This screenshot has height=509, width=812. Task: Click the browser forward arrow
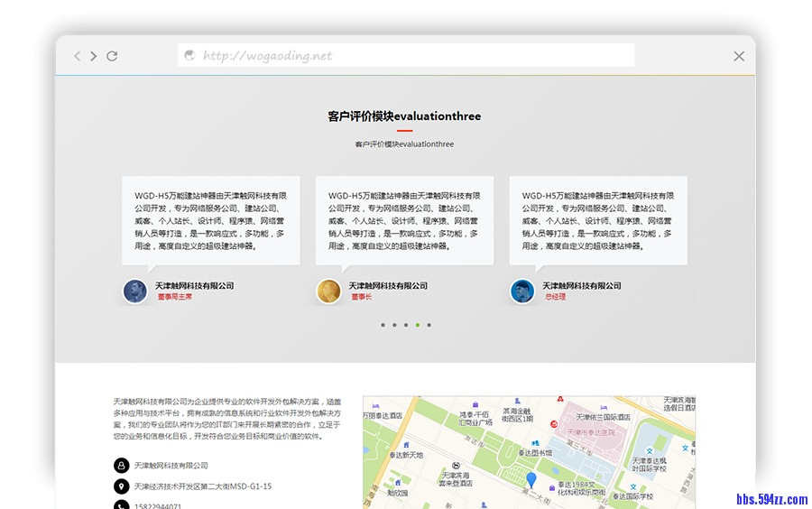pyautogui.click(x=94, y=56)
